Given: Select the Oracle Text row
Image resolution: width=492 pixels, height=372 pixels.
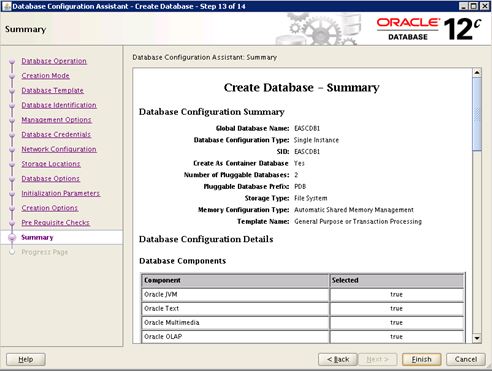Looking at the screenshot, I should pos(303,309).
